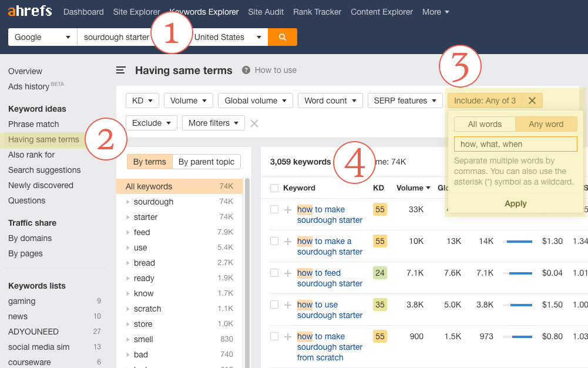Switch to the 'By parent topic' tab
This screenshot has height=368, width=588.
[x=207, y=162]
